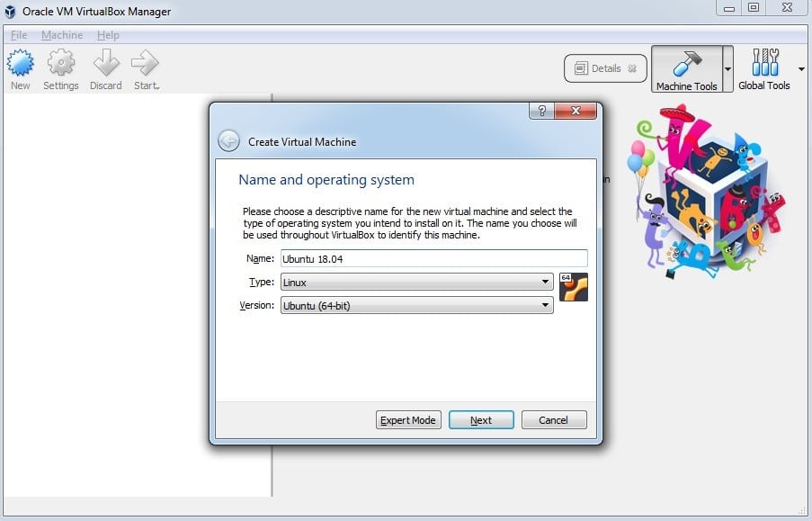Image resolution: width=812 pixels, height=521 pixels.
Task: Open Global Tools icon
Action: pyautogui.click(x=763, y=69)
